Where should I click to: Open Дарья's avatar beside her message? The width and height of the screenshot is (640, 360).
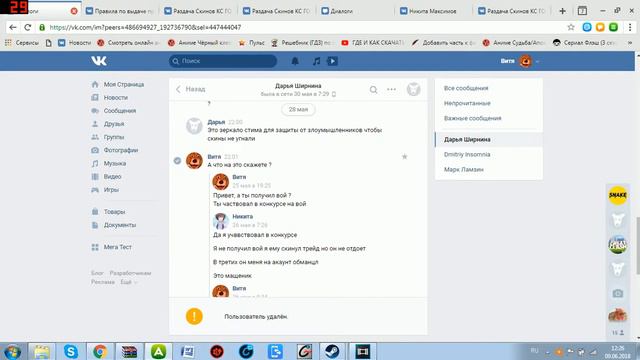194,126
